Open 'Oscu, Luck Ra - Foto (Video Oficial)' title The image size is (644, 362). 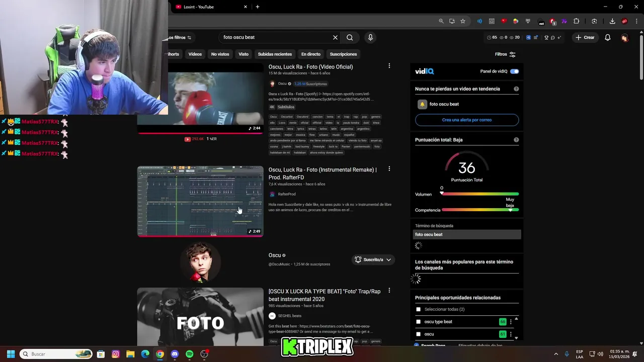[310, 67]
